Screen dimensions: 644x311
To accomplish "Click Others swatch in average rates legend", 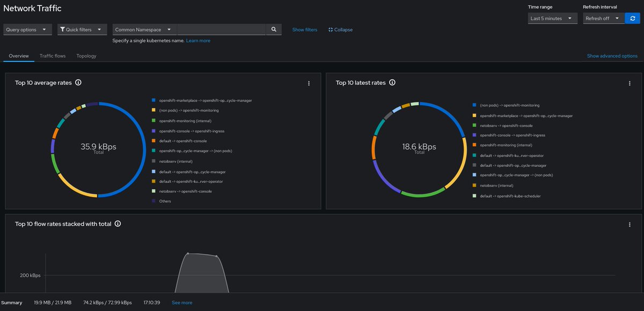I will [153, 201].
